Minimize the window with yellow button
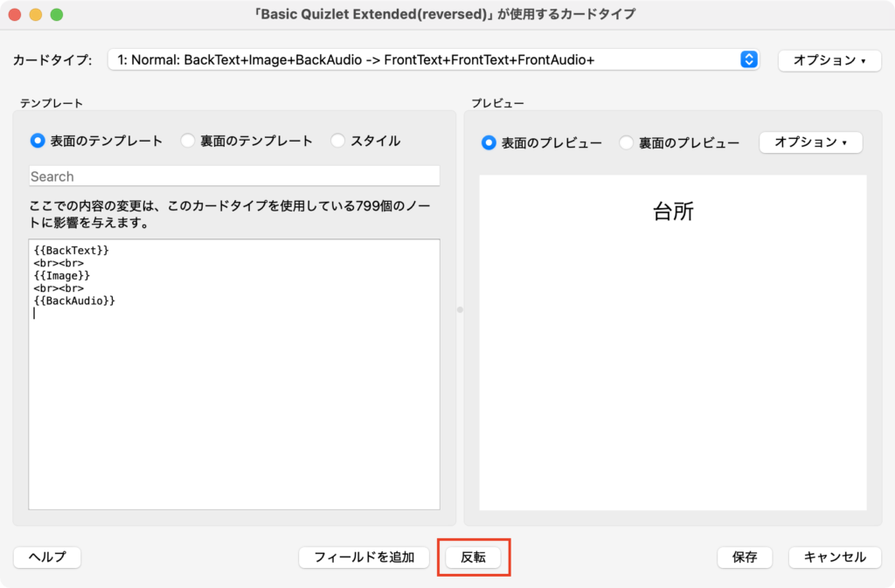Image resolution: width=895 pixels, height=588 pixels. click(36, 15)
